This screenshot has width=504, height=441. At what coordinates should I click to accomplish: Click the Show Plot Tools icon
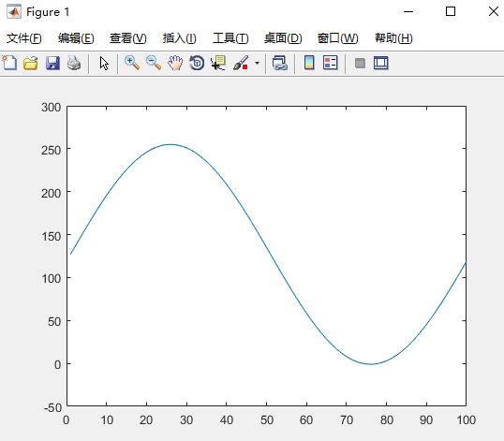pyautogui.click(x=381, y=63)
